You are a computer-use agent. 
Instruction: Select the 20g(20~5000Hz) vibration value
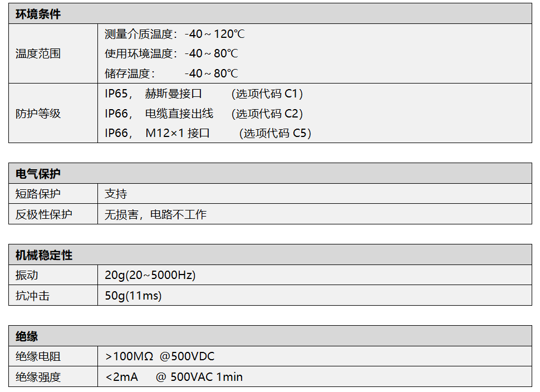[150, 276]
